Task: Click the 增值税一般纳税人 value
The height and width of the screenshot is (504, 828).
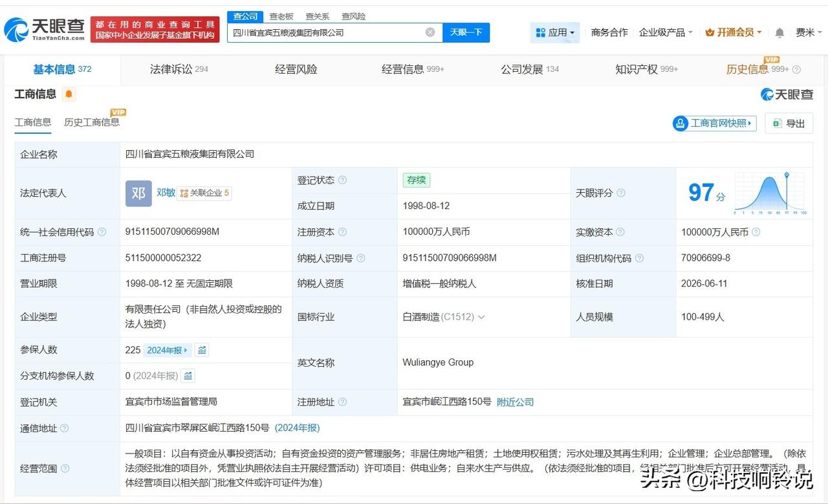Action: tap(439, 284)
